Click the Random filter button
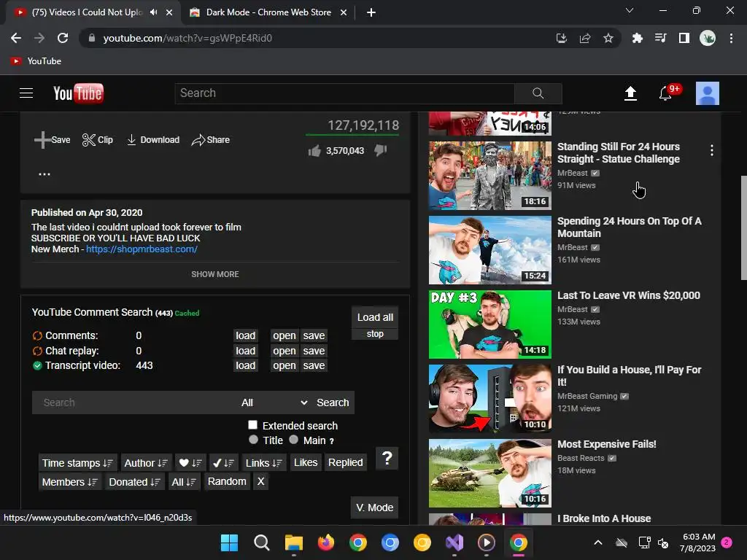This screenshot has width=747, height=560. pos(227,481)
